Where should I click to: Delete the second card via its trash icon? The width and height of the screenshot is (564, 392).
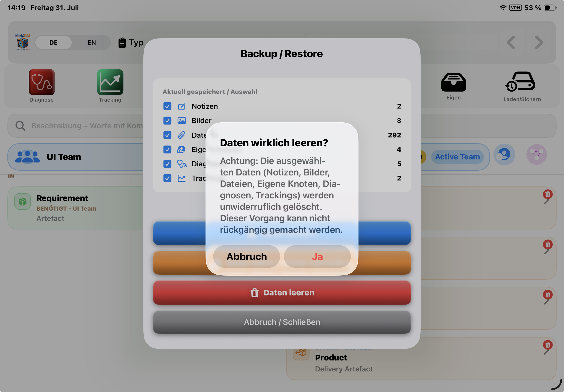(548, 244)
